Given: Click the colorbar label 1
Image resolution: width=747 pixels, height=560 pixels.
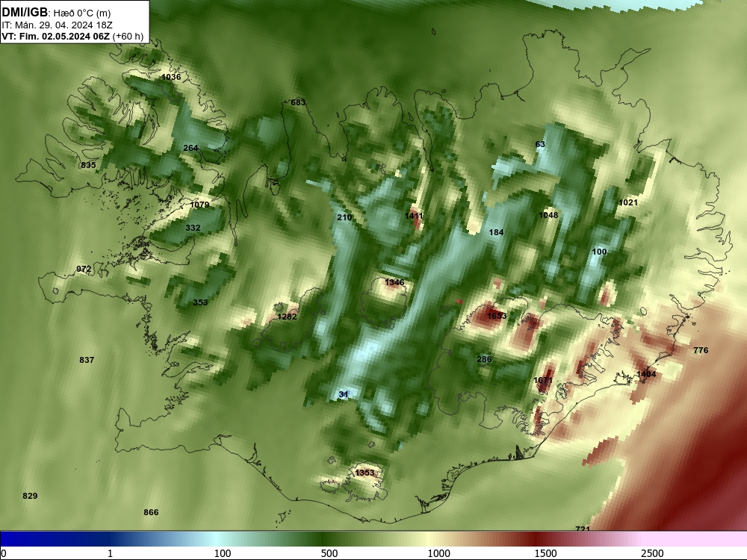Looking at the screenshot, I should (110, 554).
